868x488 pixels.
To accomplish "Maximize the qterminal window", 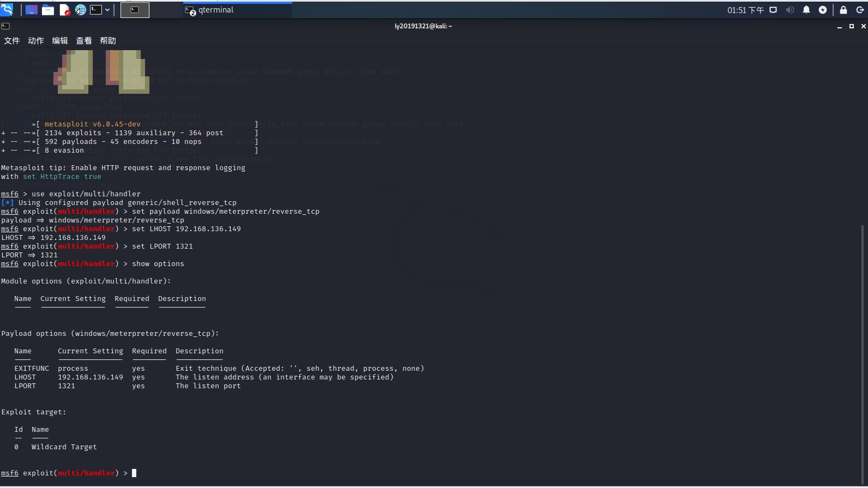I will tap(852, 26).
